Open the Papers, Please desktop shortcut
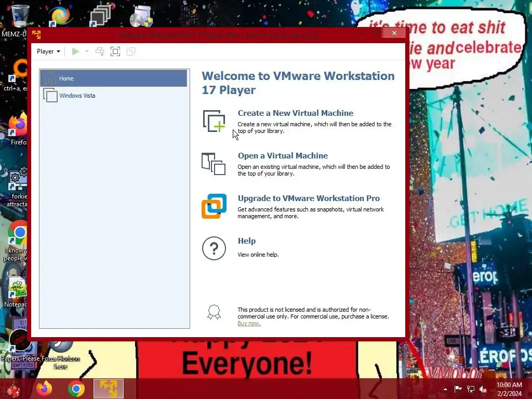 20,340
